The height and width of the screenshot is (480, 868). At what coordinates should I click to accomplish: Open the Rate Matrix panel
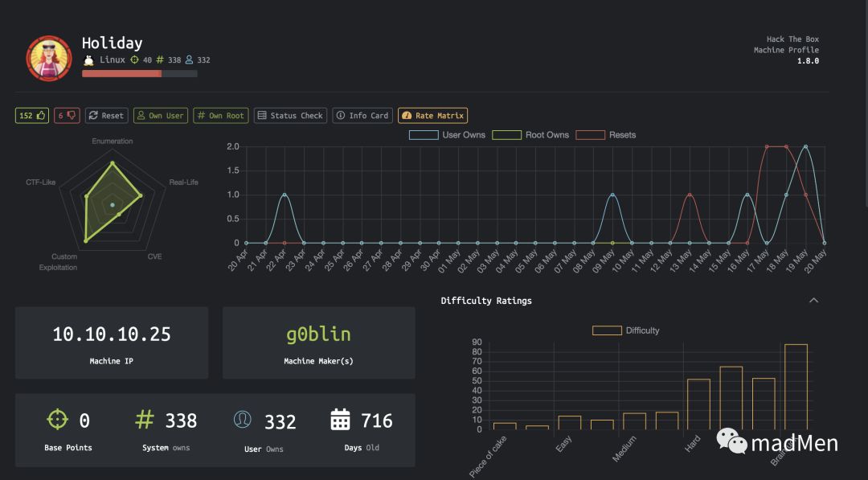coord(433,115)
